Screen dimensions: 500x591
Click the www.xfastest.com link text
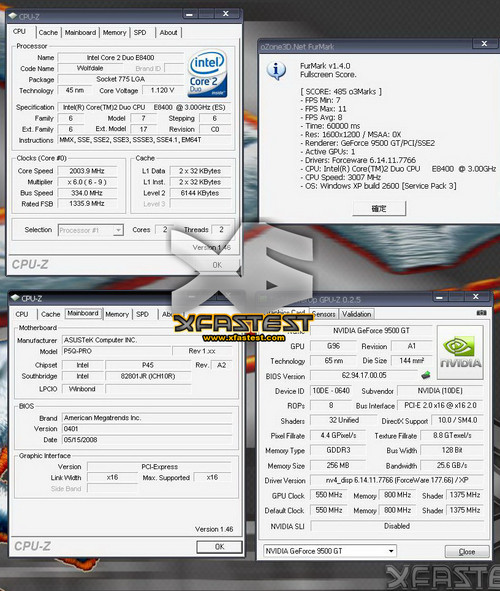244,338
